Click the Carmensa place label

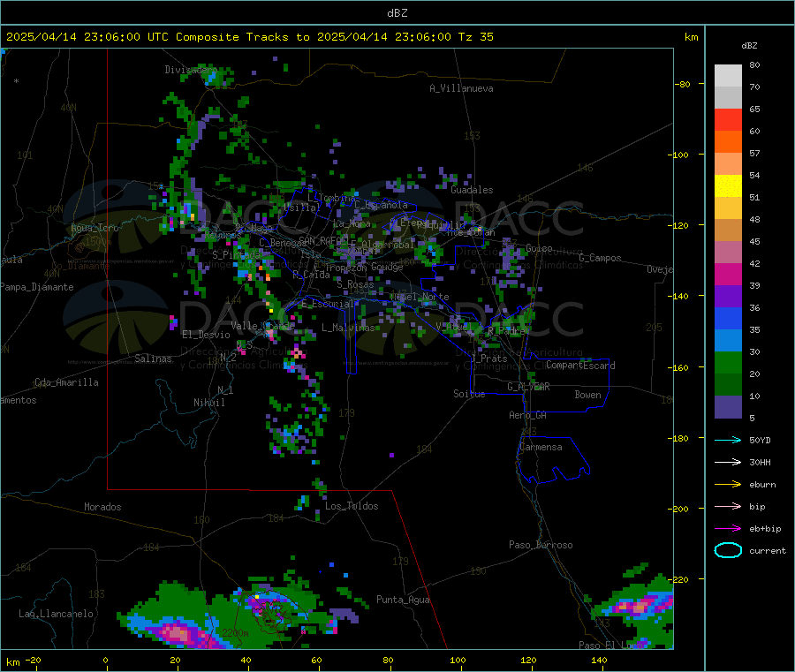click(541, 447)
